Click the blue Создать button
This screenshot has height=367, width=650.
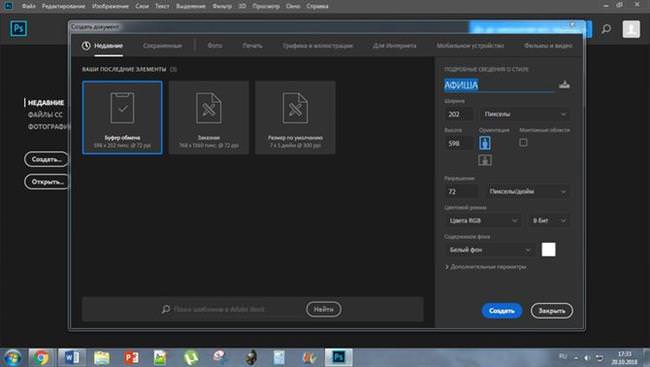[x=502, y=311]
